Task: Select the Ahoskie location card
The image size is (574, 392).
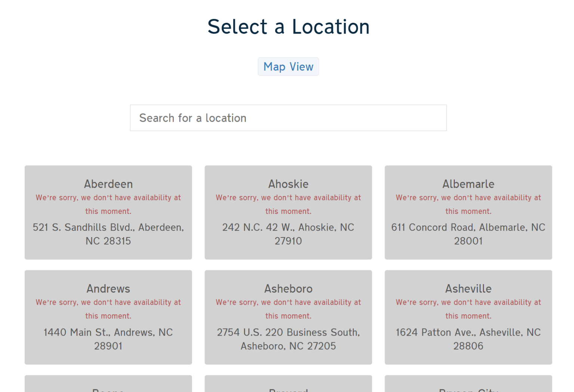Action: tap(288, 212)
